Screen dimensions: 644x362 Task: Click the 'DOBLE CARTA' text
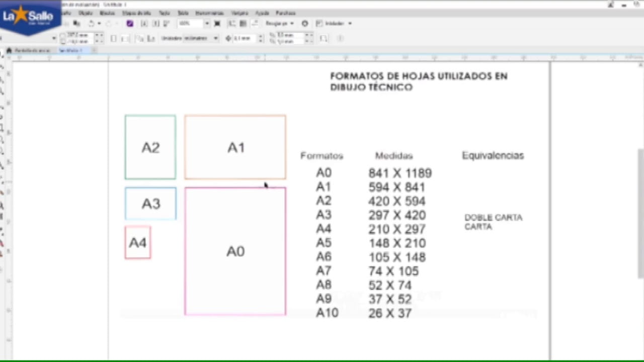click(494, 218)
